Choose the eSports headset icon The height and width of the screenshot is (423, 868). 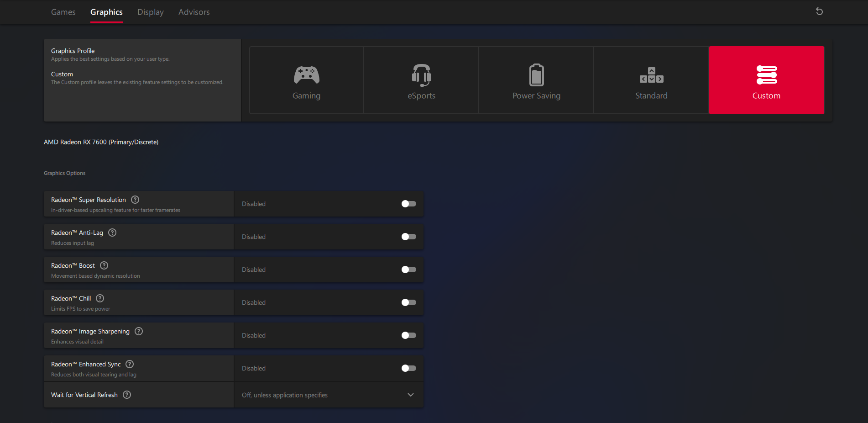pyautogui.click(x=422, y=75)
